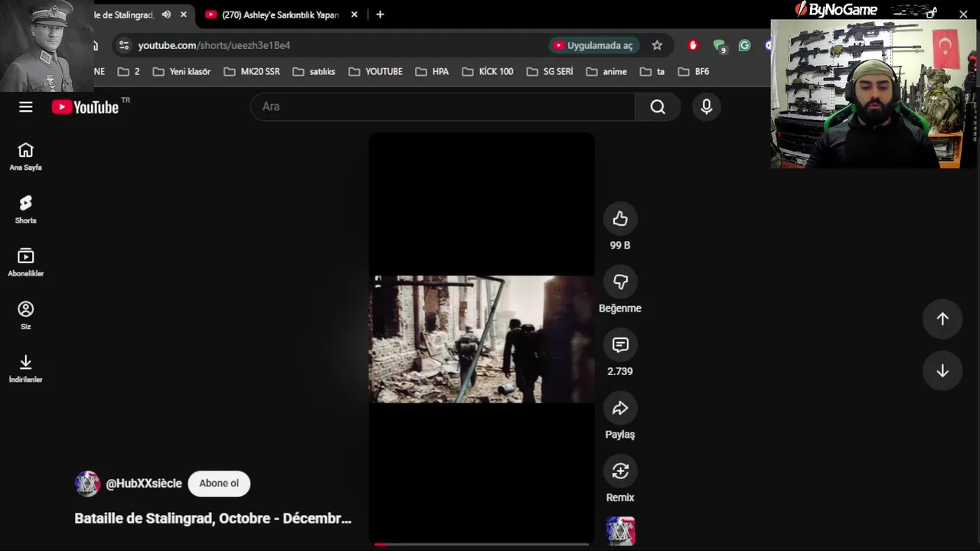Viewport: 980px width, 551px height.
Task: Focus the Ara search field
Action: coord(443,107)
